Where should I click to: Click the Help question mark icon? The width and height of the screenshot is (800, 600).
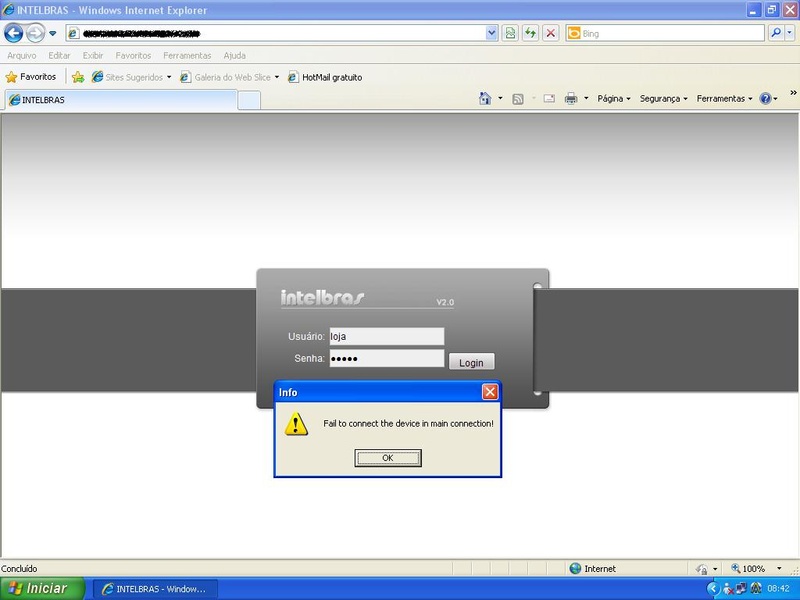[765, 98]
